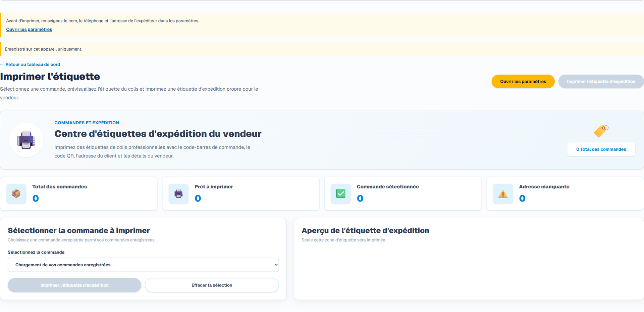Click the COMMANDES ET EXPÉDITION label
The width and height of the screenshot is (644, 312).
click(87, 123)
